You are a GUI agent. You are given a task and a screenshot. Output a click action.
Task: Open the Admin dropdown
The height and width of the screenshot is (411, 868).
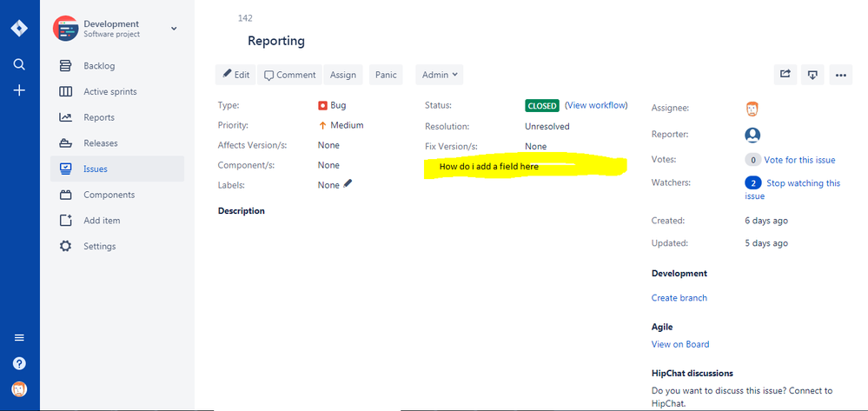[440, 75]
